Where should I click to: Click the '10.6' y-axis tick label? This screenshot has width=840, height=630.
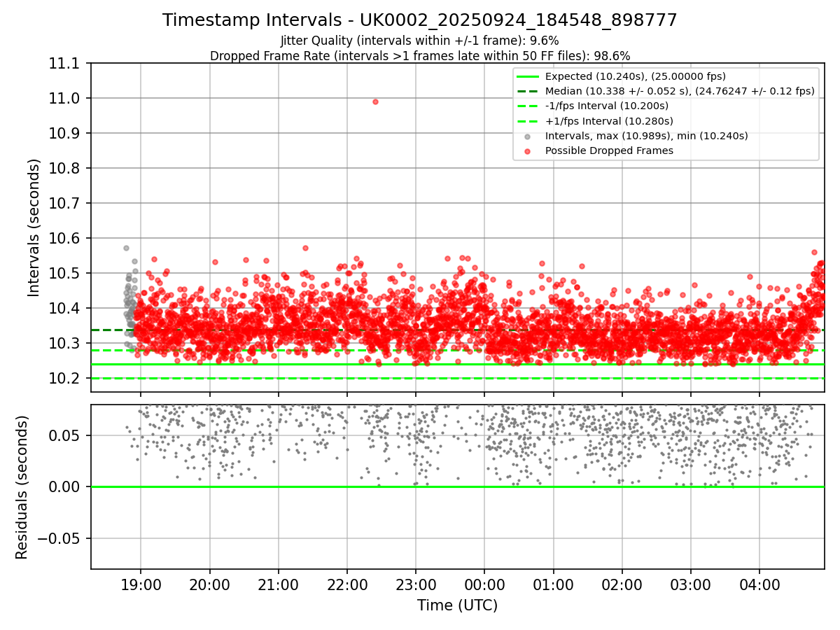click(x=66, y=239)
